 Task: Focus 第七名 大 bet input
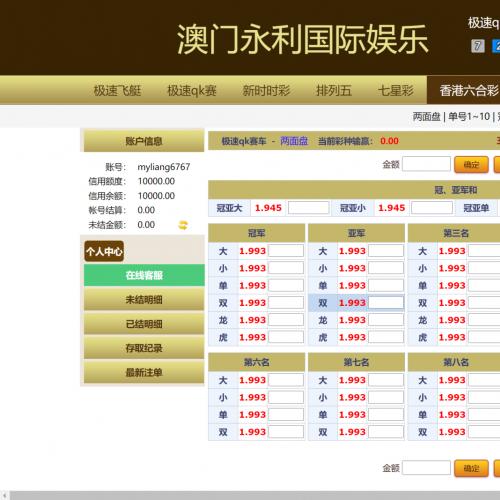click(x=386, y=380)
